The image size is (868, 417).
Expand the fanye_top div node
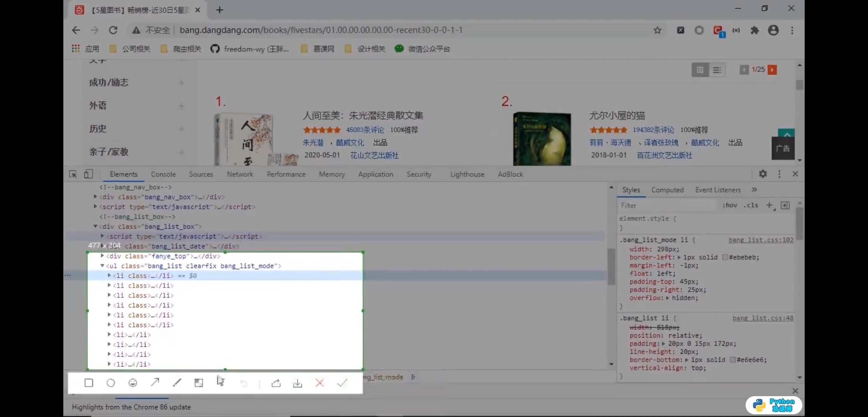102,256
